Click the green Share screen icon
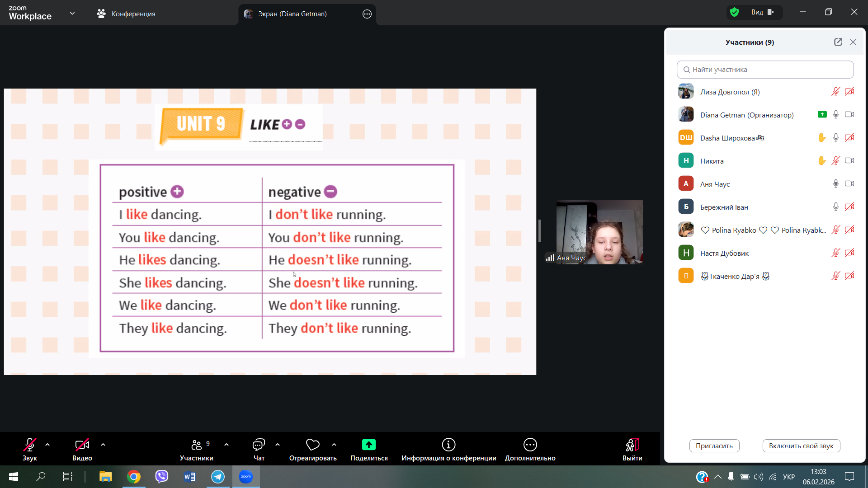 pyautogui.click(x=369, y=445)
